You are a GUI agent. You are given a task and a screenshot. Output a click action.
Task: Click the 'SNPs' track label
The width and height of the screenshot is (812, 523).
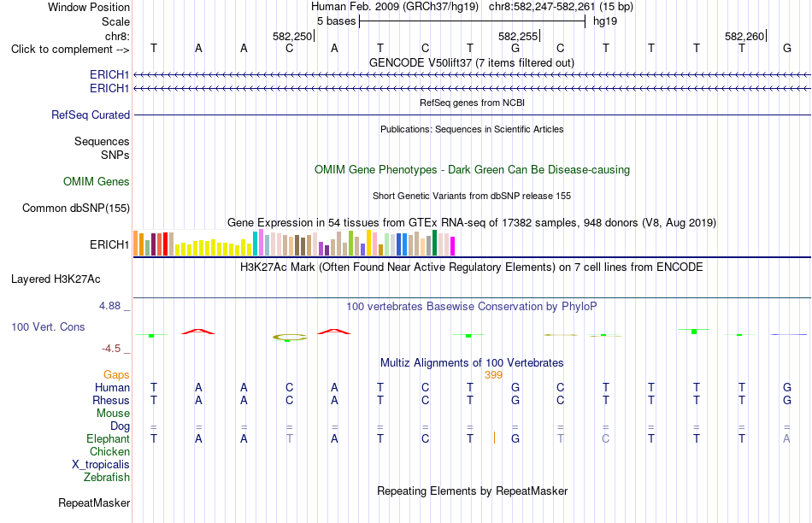115,155
